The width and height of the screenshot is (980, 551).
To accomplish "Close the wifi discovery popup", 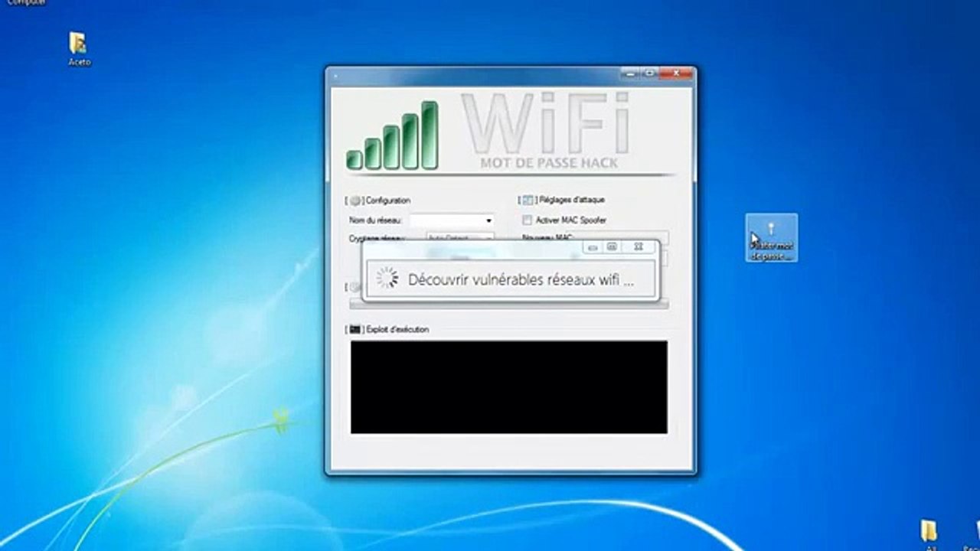I will click(638, 247).
